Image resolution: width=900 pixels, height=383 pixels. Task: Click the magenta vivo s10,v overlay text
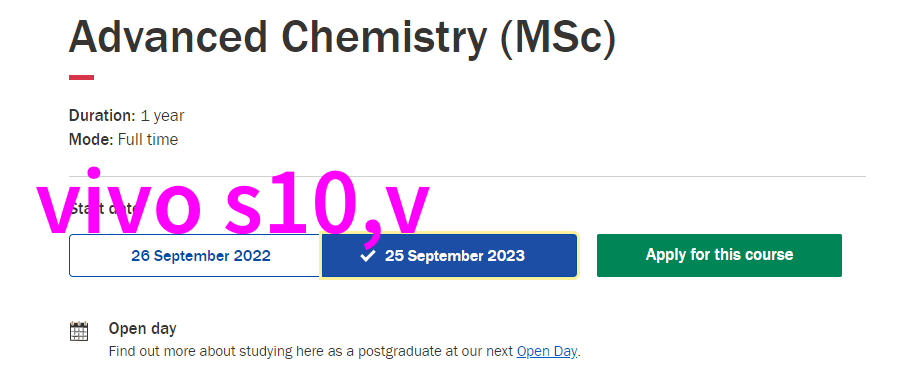(x=232, y=204)
